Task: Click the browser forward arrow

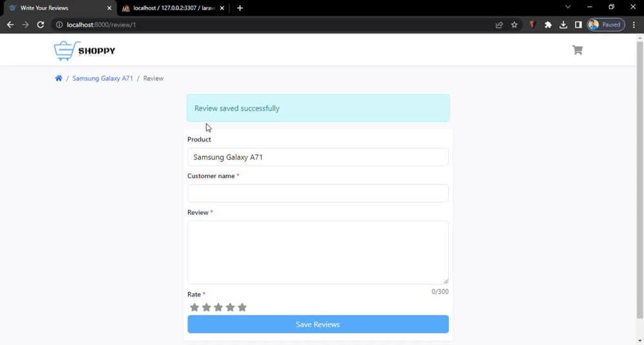Action: pos(26,25)
